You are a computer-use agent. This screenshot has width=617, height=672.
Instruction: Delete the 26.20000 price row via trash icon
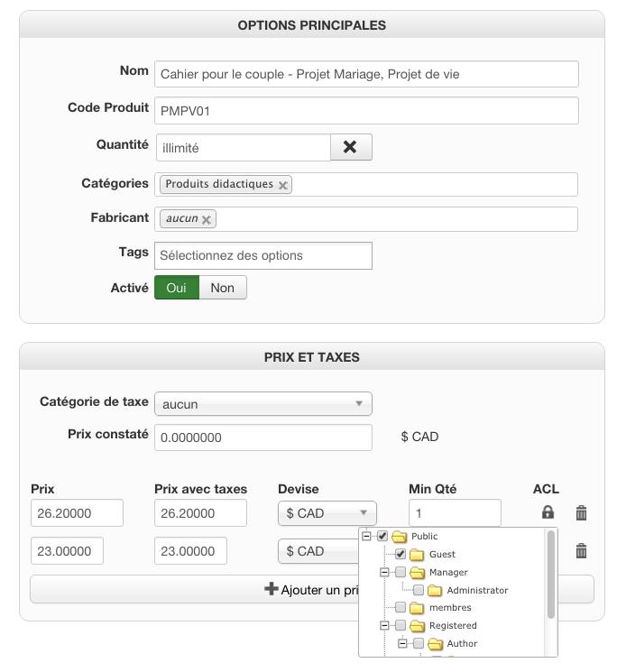582,513
